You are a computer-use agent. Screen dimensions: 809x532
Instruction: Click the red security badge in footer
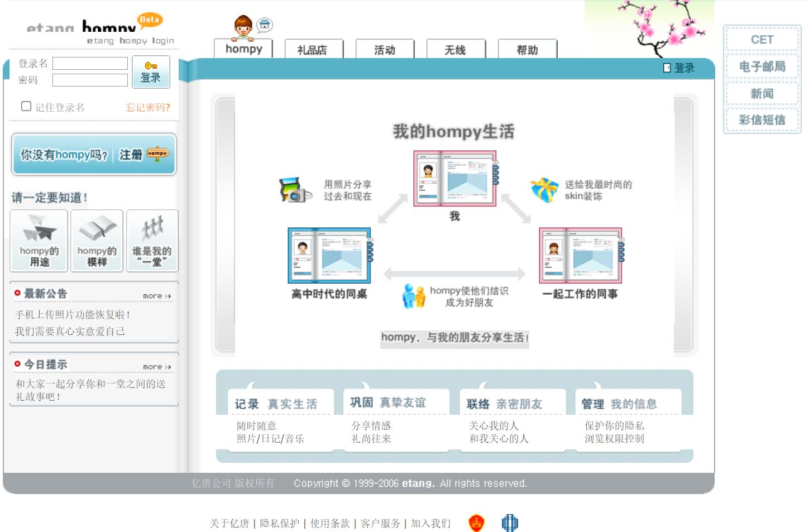pyautogui.click(x=476, y=524)
